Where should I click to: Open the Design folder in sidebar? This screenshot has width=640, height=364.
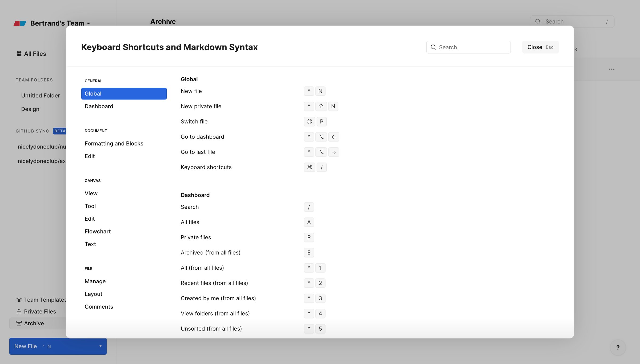30,109
